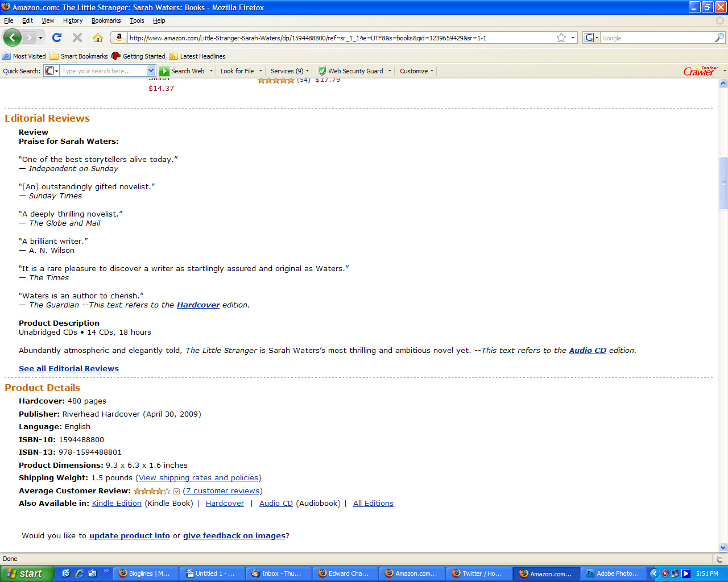This screenshot has width=728, height=582.
Task: Go back with the green Back arrow
Action: coord(13,38)
